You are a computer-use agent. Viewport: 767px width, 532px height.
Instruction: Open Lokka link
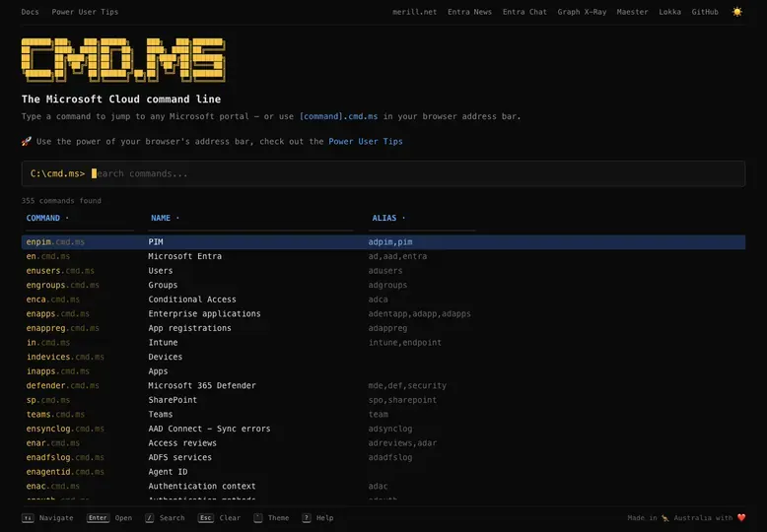tap(669, 12)
